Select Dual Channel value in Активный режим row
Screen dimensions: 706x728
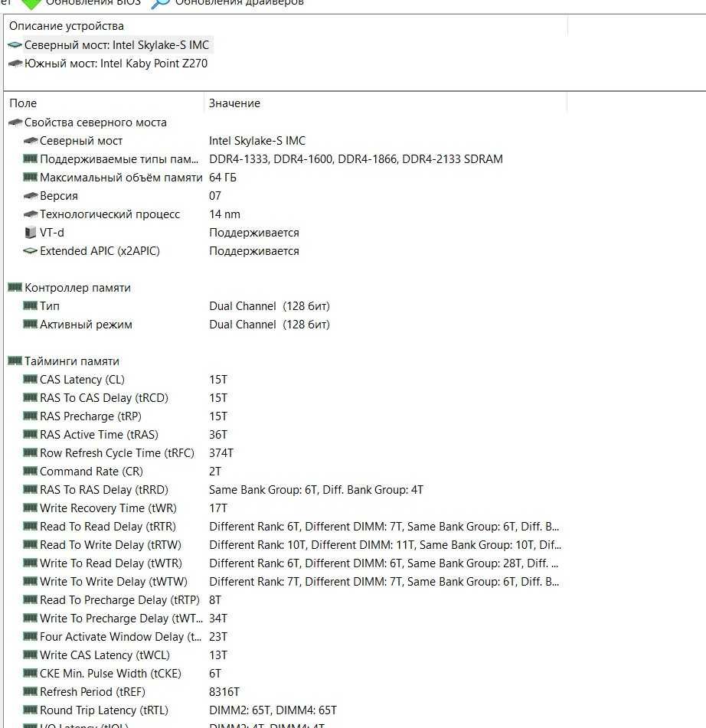pos(270,325)
